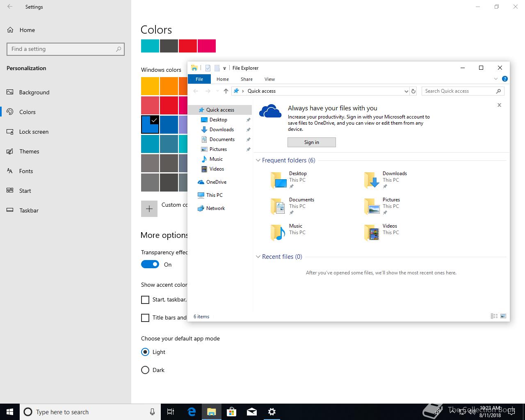Click the Search Quick access field
Screen dimensions: 525x420
click(463, 91)
